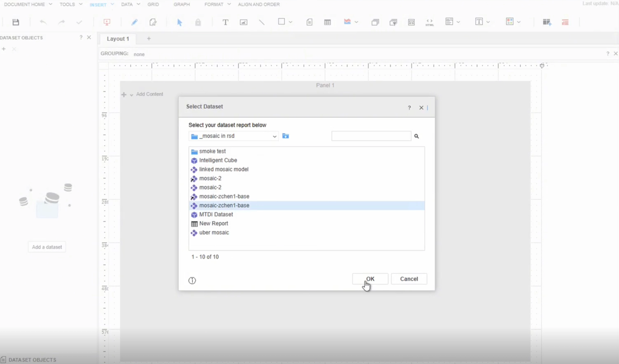The height and width of the screenshot is (364, 619).
Task: Switch to the Layout 1 tab
Action: [118, 39]
